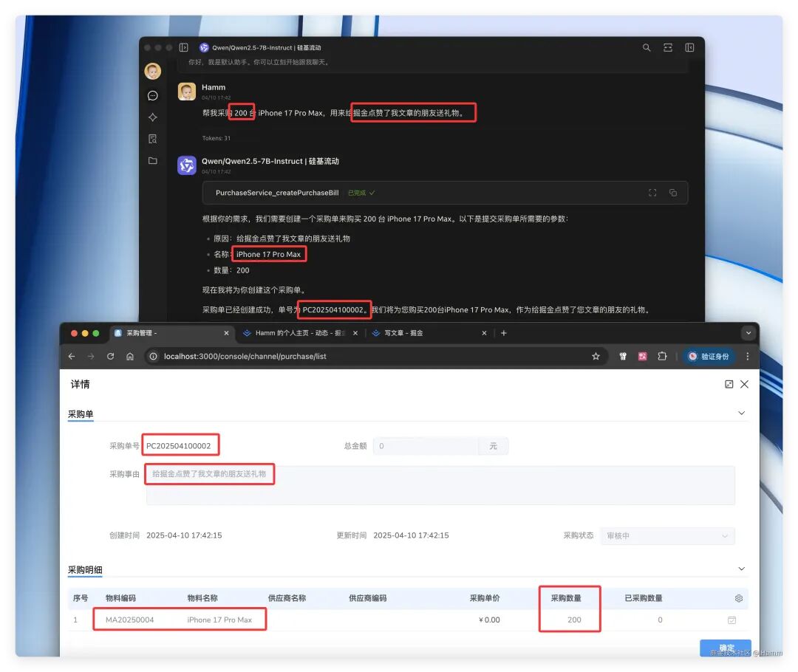Toggle the right panel icon in chat window
Viewport: 798px width, 672px height.
coord(689,47)
